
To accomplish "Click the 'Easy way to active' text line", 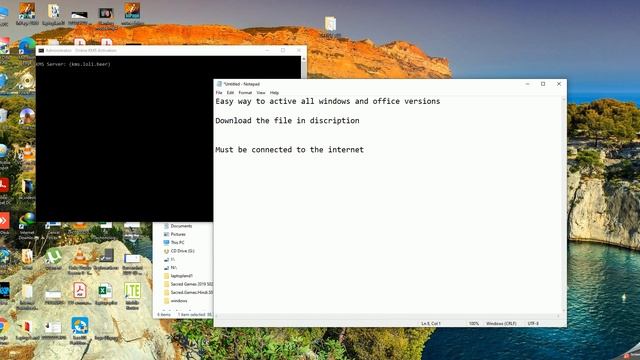I will [328, 101].
